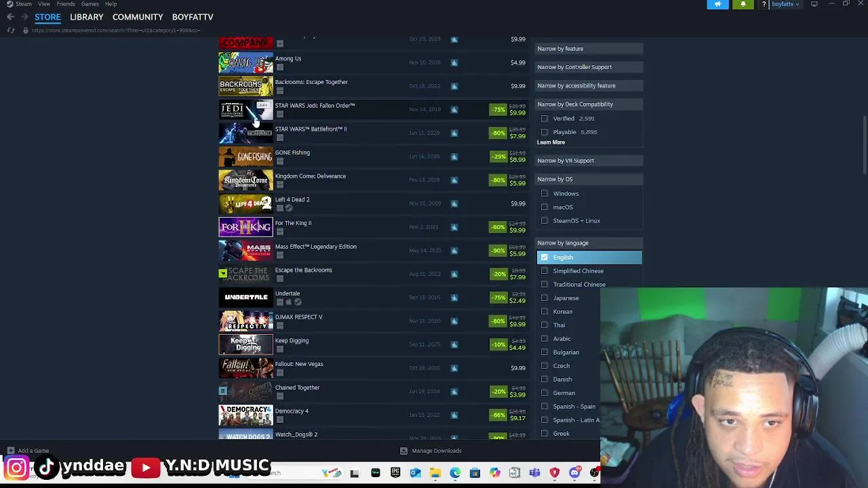Click the Add a Game plus icon
This screenshot has width=868, height=488.
10,451
